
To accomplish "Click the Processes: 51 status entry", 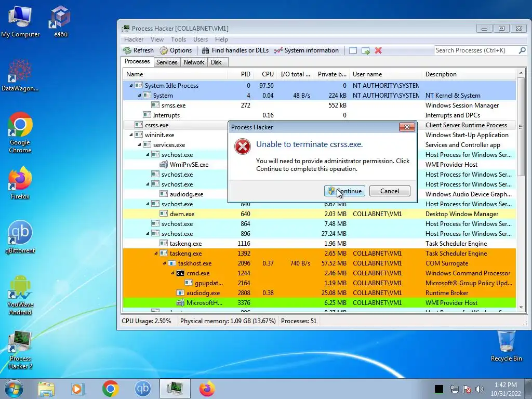I will coord(299,321).
